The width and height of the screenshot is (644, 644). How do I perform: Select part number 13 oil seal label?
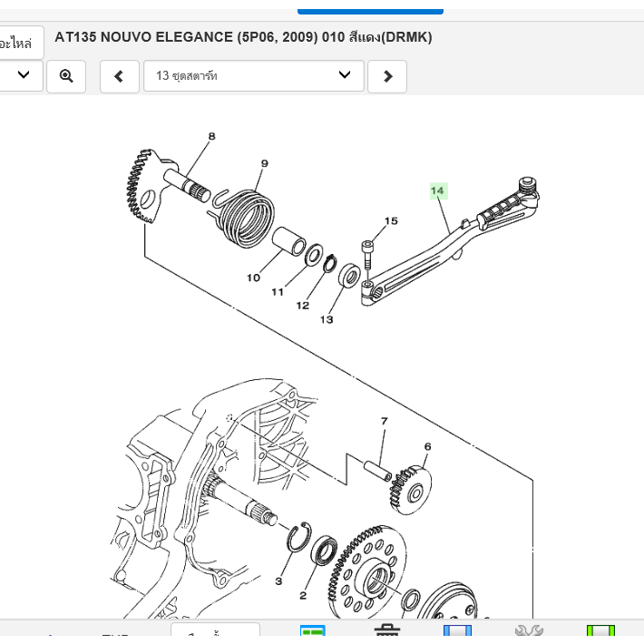point(327,319)
